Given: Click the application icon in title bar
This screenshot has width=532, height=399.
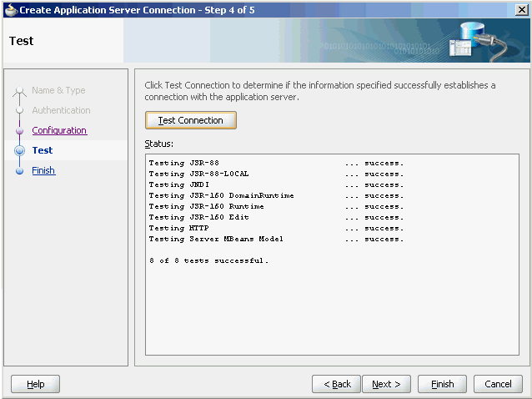Looking at the screenshot, I should point(11,10).
